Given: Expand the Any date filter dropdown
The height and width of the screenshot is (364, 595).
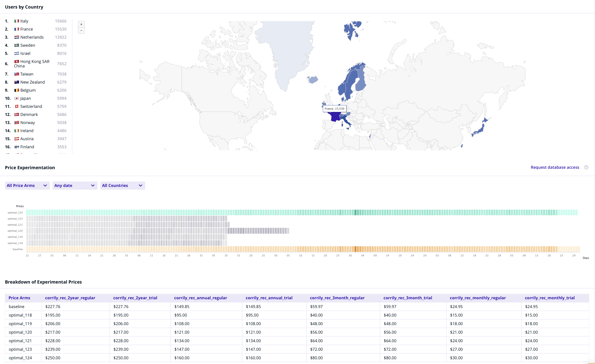Looking at the screenshot, I should [x=75, y=186].
